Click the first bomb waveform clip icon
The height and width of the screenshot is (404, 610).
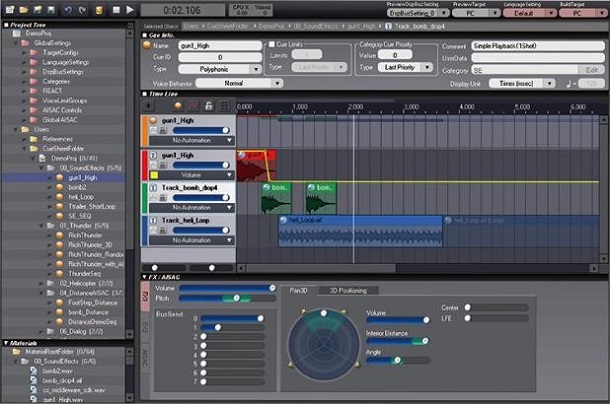[268, 187]
